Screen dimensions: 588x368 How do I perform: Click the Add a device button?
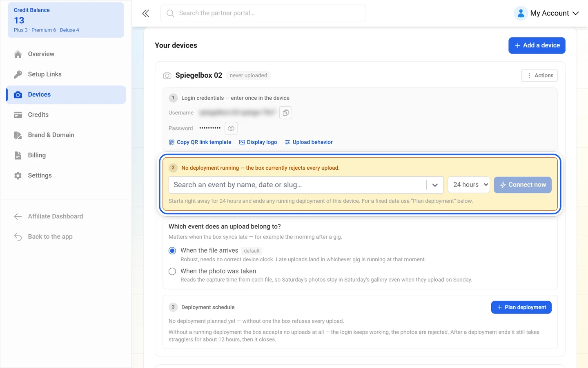pyautogui.click(x=537, y=45)
